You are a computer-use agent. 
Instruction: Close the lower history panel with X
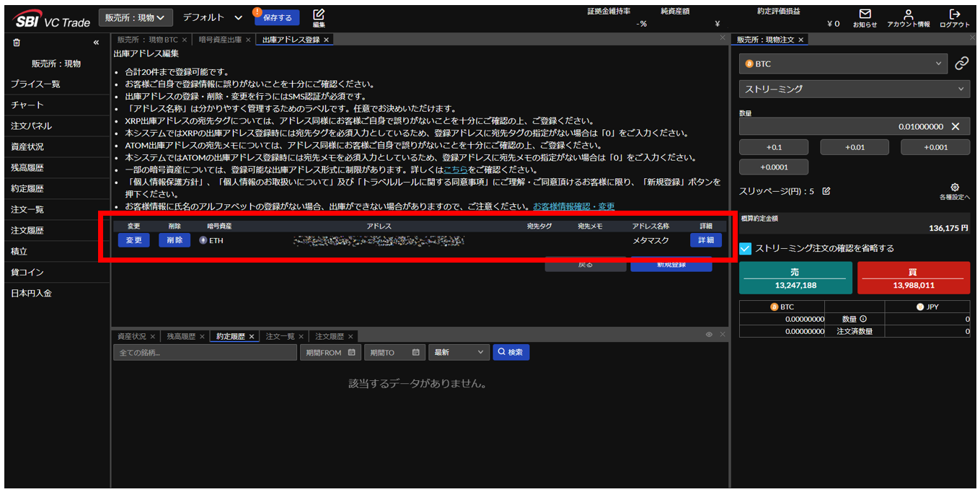point(723,335)
